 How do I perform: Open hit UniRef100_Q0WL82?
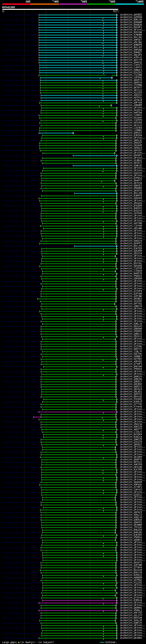click(x=131, y=165)
